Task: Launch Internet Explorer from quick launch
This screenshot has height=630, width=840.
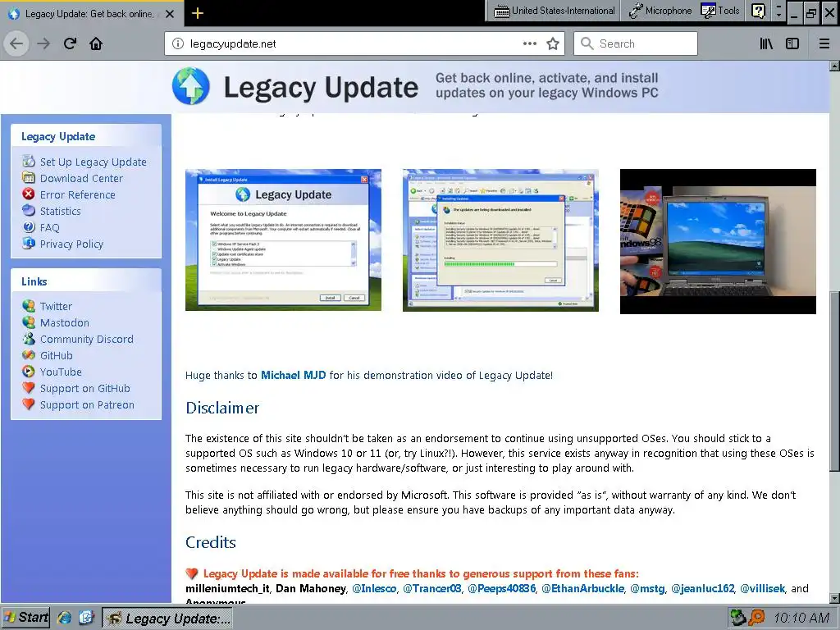Action: [64, 618]
